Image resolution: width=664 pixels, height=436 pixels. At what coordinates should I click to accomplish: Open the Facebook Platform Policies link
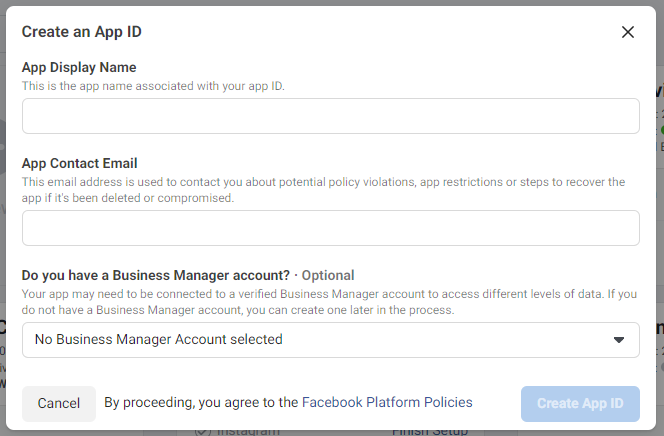pyautogui.click(x=387, y=403)
